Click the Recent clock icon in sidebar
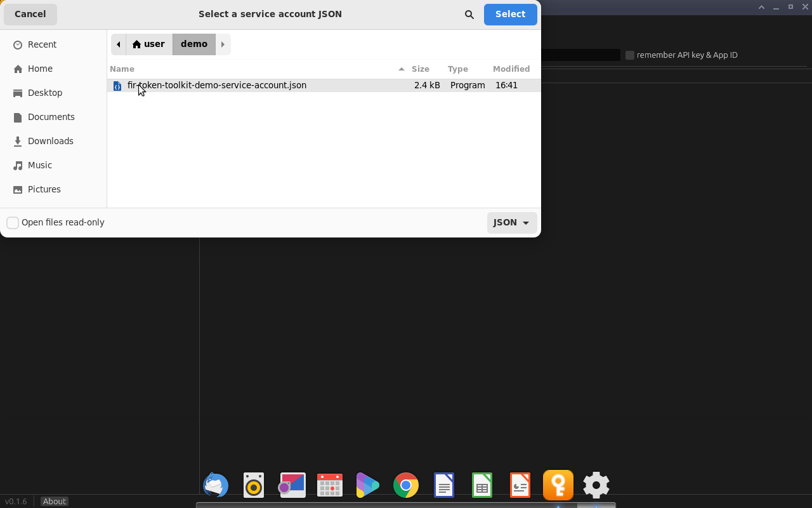 point(18,45)
